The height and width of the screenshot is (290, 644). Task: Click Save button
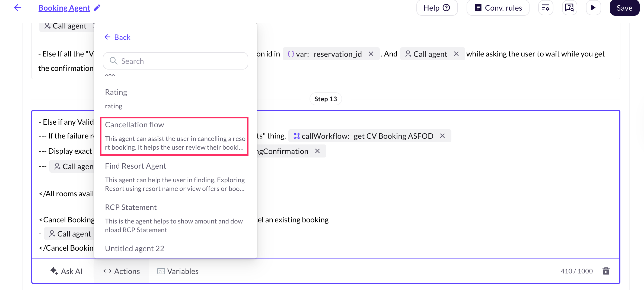point(624,8)
